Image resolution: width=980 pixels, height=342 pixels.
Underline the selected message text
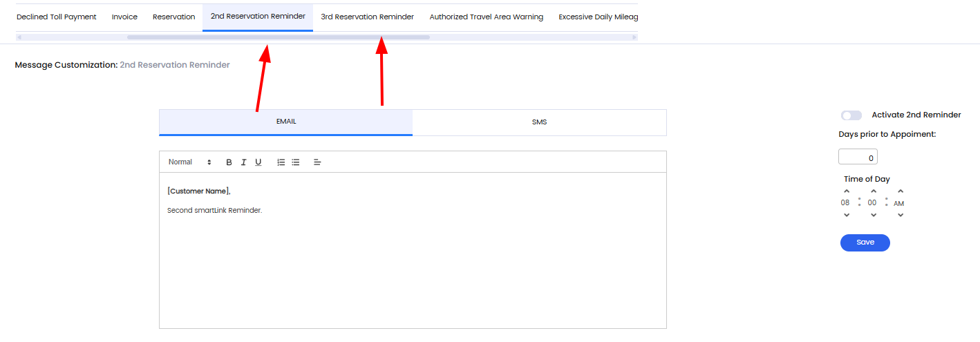258,162
